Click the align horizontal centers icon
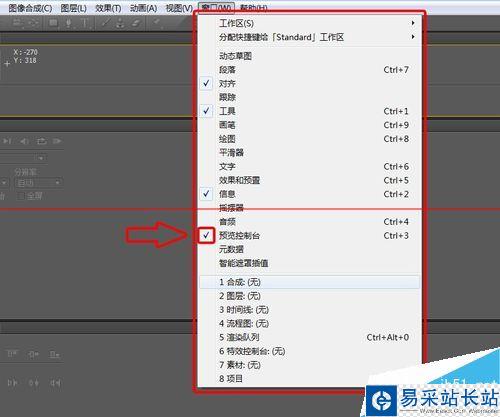The image size is (500, 417). coord(33,354)
